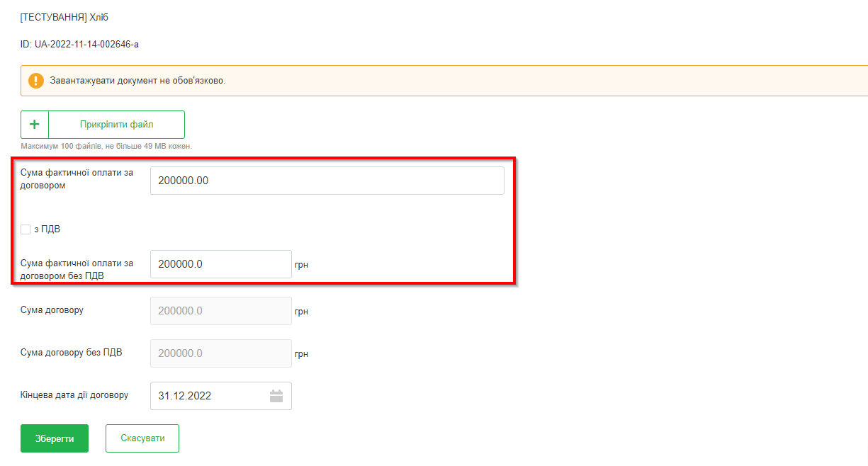
Task: Click the 'з ПДВ' checkbox label text
Action: coord(46,229)
